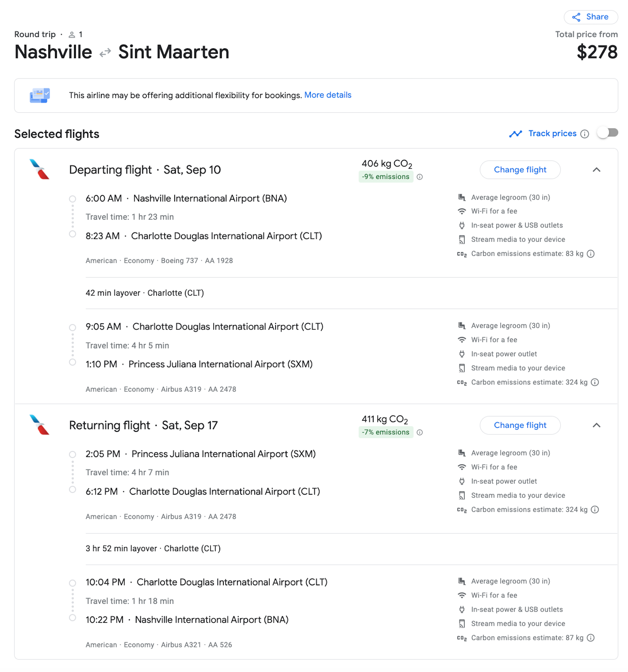Click the American Airlines logo on departing flight
The width and height of the screenshot is (628, 672).
39,169
